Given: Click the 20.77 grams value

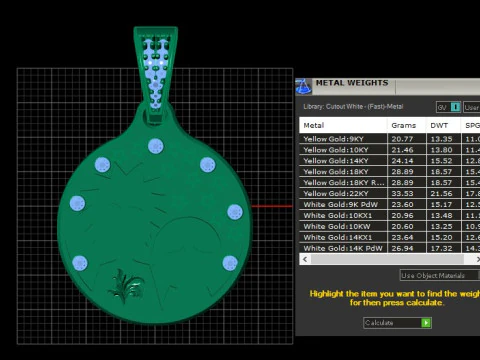Looking at the screenshot, I should click(x=402, y=139).
